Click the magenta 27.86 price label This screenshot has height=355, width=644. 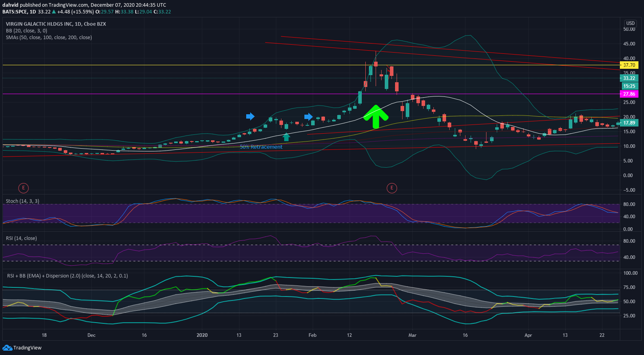[x=629, y=94]
